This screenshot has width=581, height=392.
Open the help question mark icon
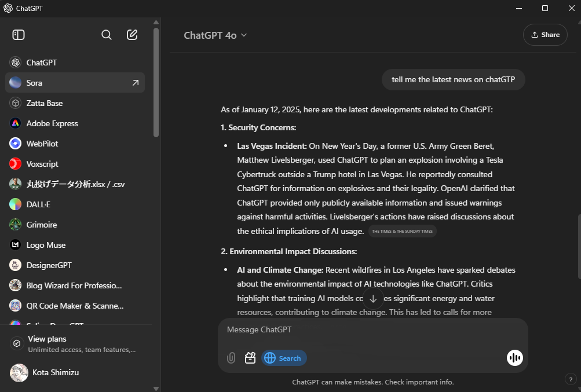tap(570, 379)
